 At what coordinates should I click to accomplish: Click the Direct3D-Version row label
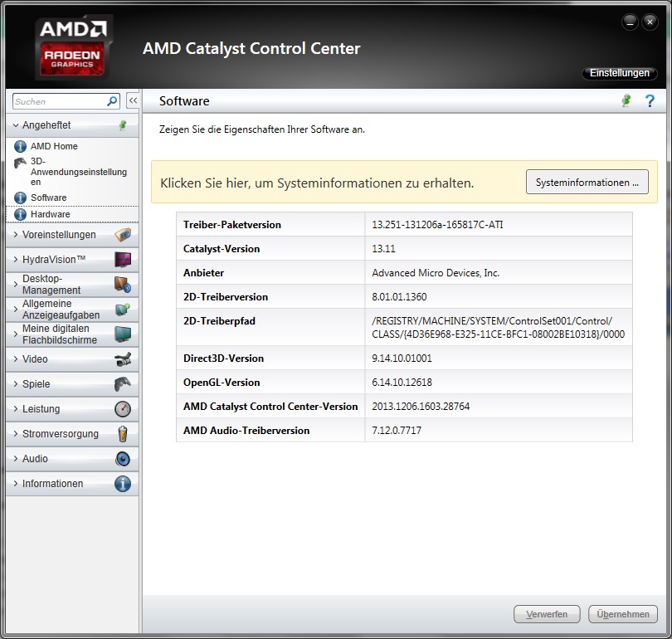click(x=223, y=359)
